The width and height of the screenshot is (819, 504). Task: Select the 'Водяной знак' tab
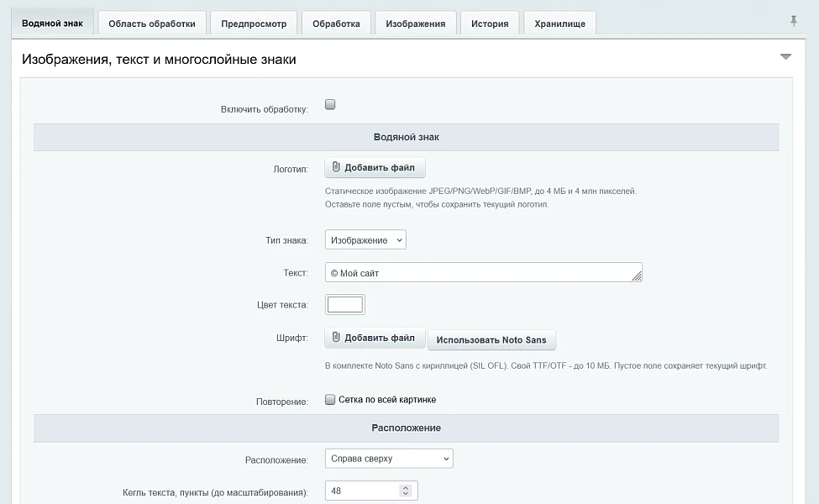pos(52,23)
